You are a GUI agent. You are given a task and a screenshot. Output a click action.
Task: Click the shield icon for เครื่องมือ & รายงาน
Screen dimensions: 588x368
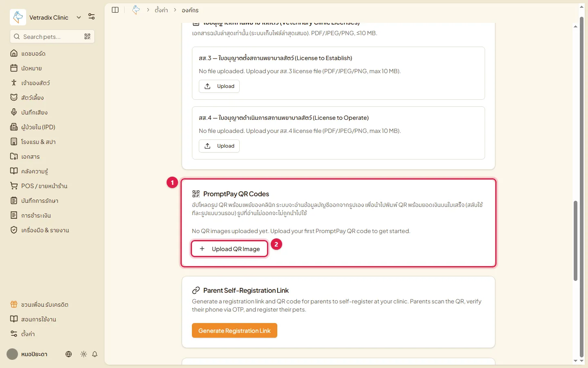click(x=14, y=230)
